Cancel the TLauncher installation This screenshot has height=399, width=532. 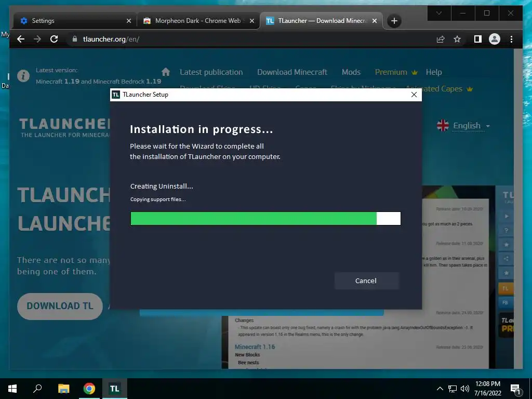click(x=366, y=281)
